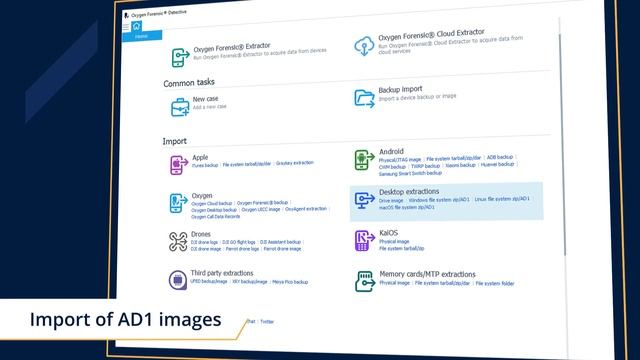Import macOS file system zip/AD1
This screenshot has width=640, height=360.
tap(407, 207)
